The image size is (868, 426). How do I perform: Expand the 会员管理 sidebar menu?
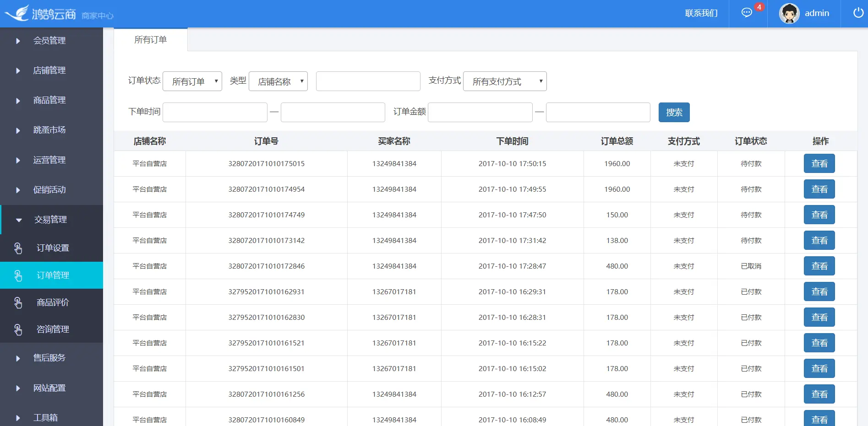pos(51,41)
